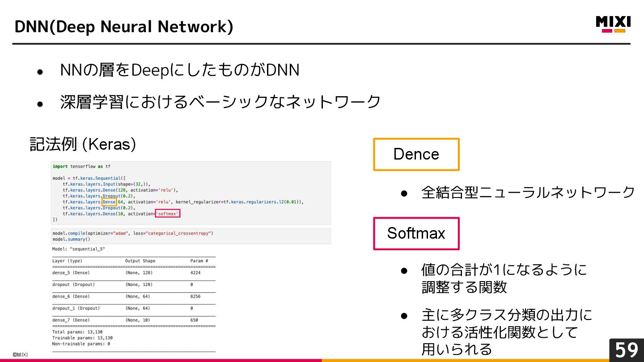
Task: Click the "(None, 10)" output shape cell
Action: click(x=138, y=320)
